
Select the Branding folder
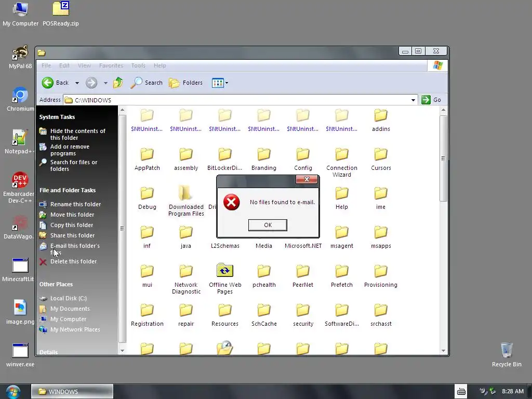click(263, 159)
